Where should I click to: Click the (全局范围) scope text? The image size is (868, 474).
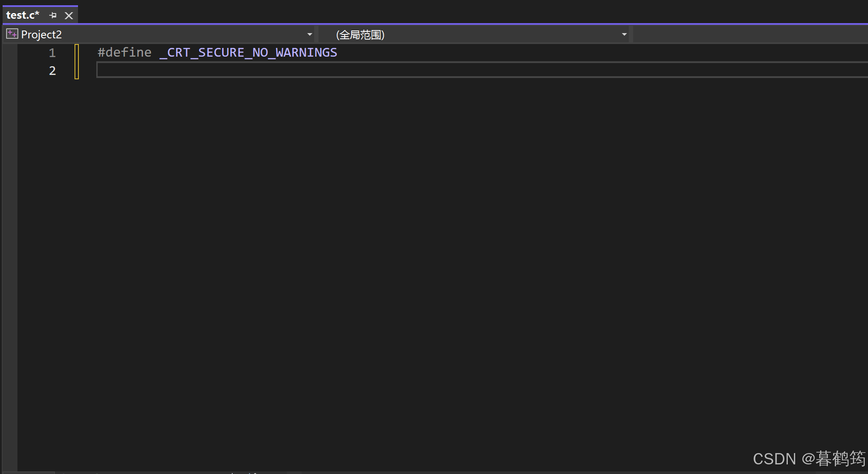(x=360, y=34)
